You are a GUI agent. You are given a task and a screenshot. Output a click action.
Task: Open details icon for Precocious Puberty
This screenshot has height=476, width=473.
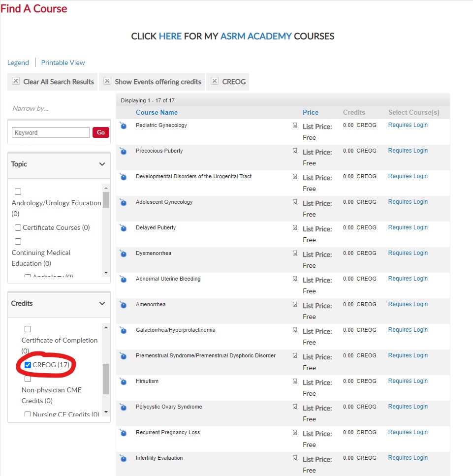295,151
